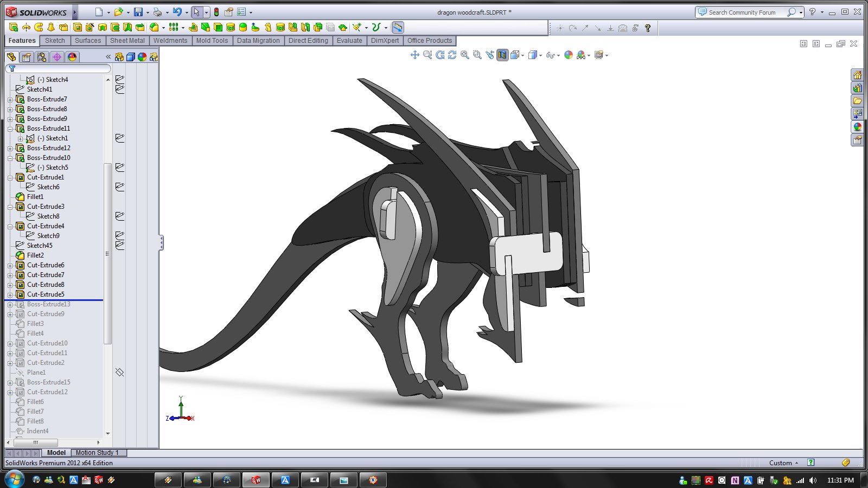Switch to the Motion Study 1 tab
868x488 pixels.
pyautogui.click(x=97, y=453)
